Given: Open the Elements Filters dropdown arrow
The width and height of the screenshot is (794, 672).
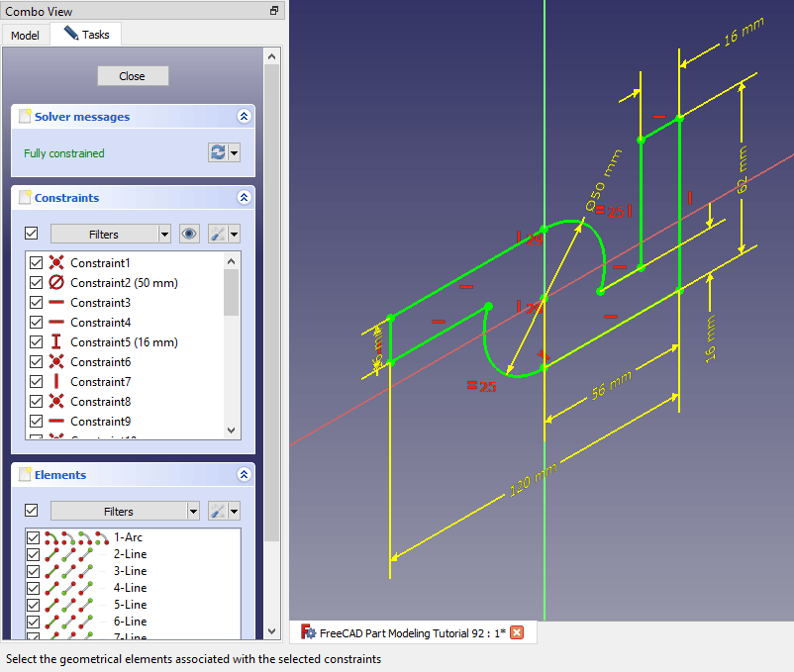Looking at the screenshot, I should pos(193,512).
